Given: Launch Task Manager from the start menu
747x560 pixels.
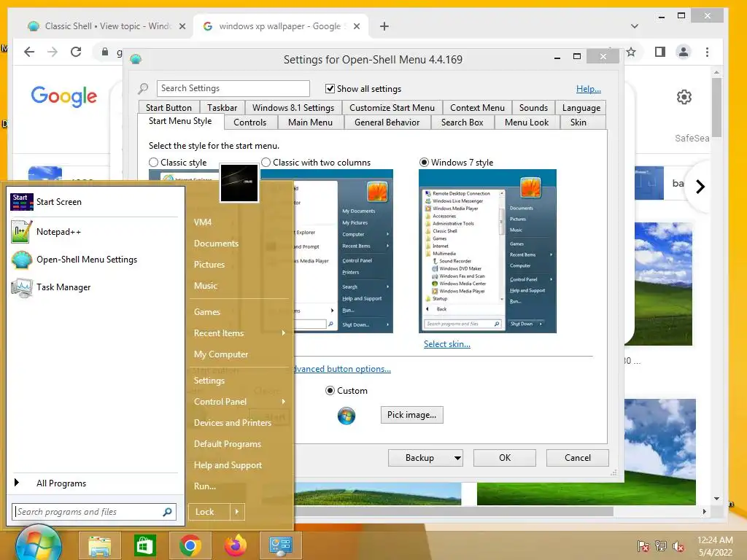Looking at the screenshot, I should click(94, 287).
